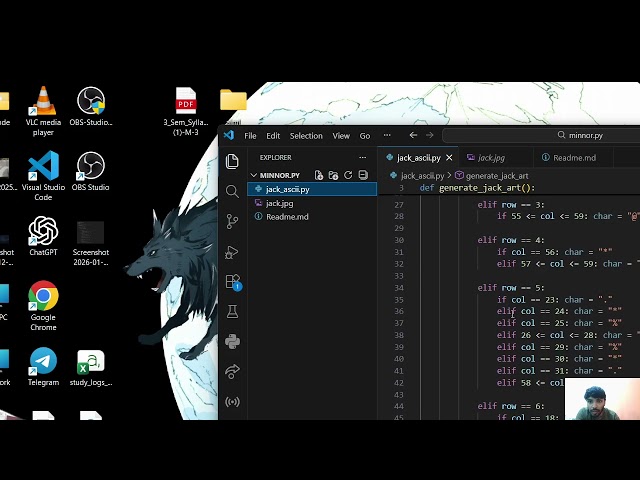Image resolution: width=640 pixels, height=480 pixels.
Task: Open the Explorer view in activity bar
Action: pyautogui.click(x=232, y=162)
